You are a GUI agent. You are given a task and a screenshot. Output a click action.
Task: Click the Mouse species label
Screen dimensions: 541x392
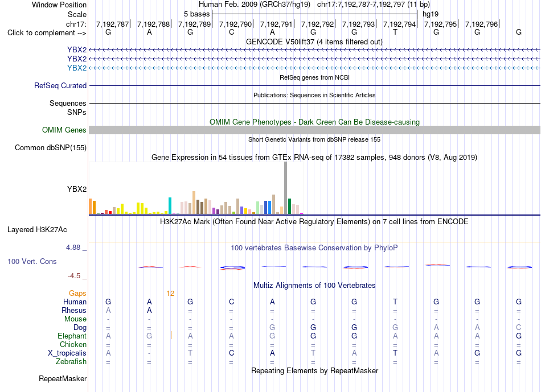[75, 319]
